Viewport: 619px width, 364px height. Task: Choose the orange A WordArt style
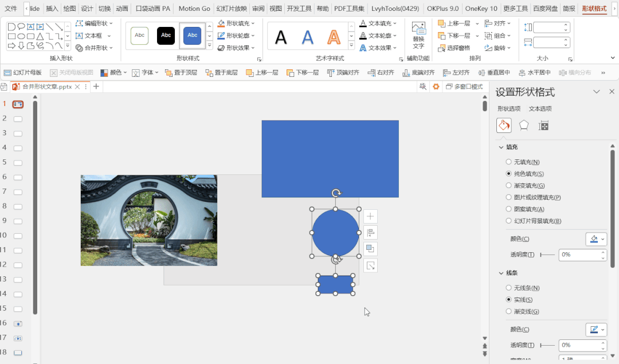pyautogui.click(x=334, y=37)
